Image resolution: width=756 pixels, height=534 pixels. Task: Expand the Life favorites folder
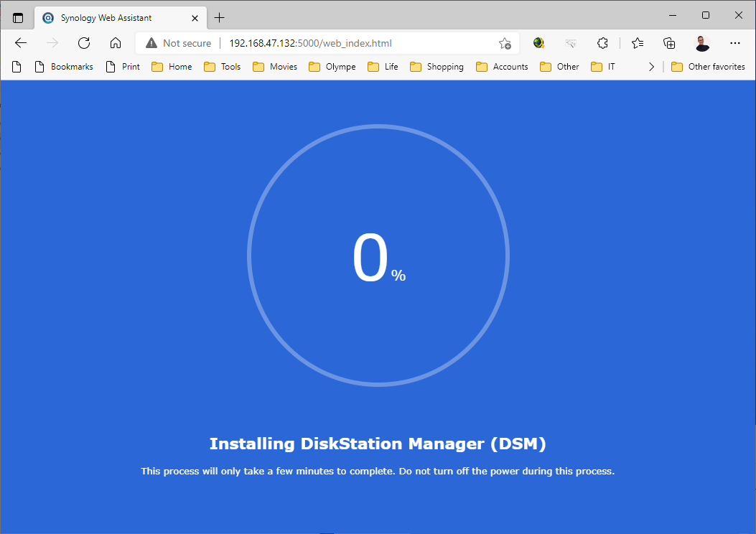point(383,67)
